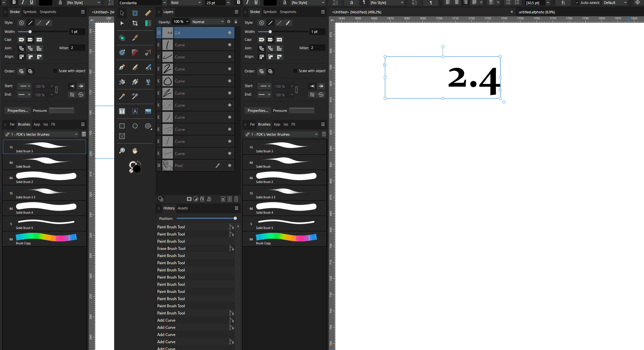Screen dimensions: 644x350
Task: Select the View hand tool
Action: coord(135,151)
